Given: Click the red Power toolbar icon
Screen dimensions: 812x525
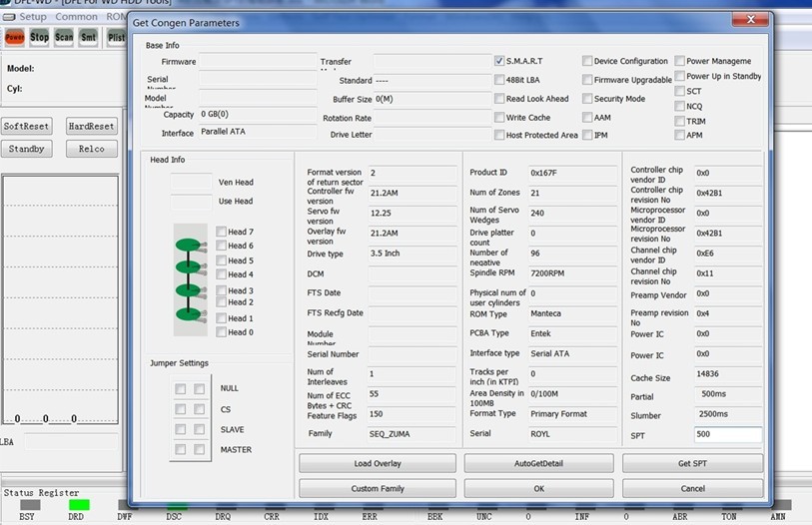Looking at the screenshot, I should click(x=14, y=37).
